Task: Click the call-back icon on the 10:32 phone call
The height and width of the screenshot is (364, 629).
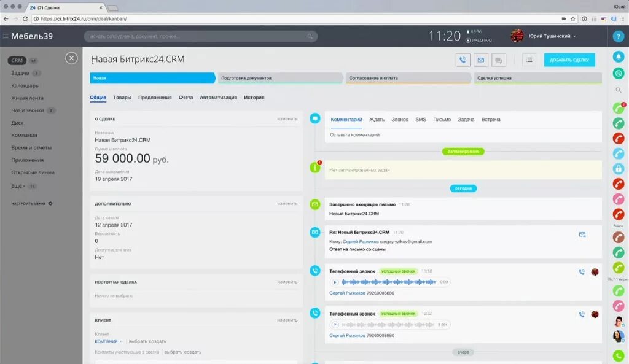Action: tap(582, 315)
